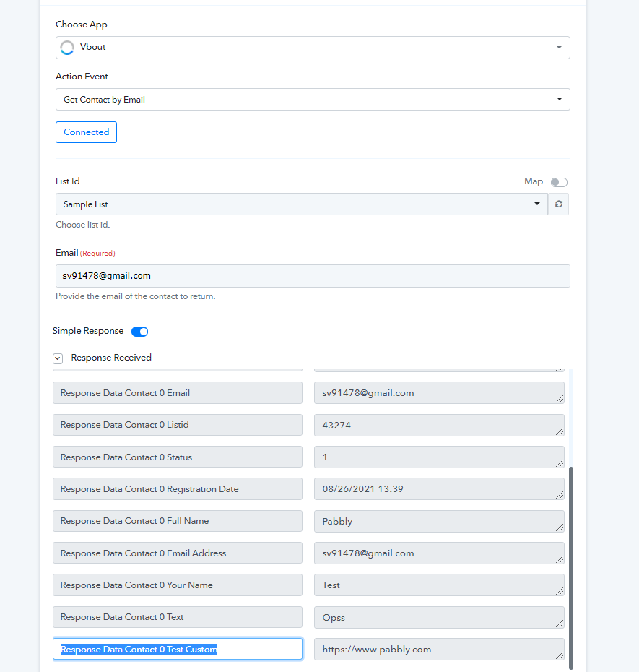Click the response panel vertical scrollbar
This screenshot has width=639, height=672.
click(x=571, y=567)
